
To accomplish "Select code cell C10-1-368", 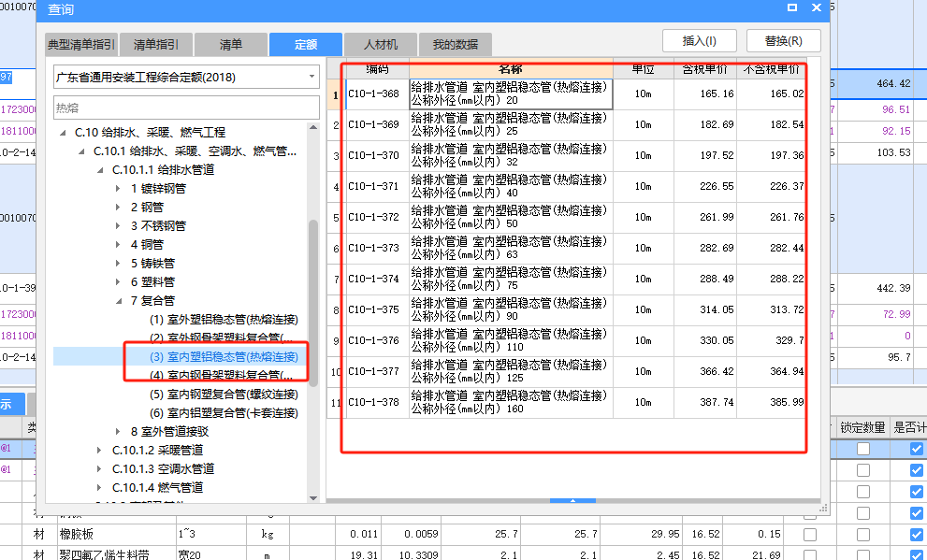I will click(x=377, y=93).
